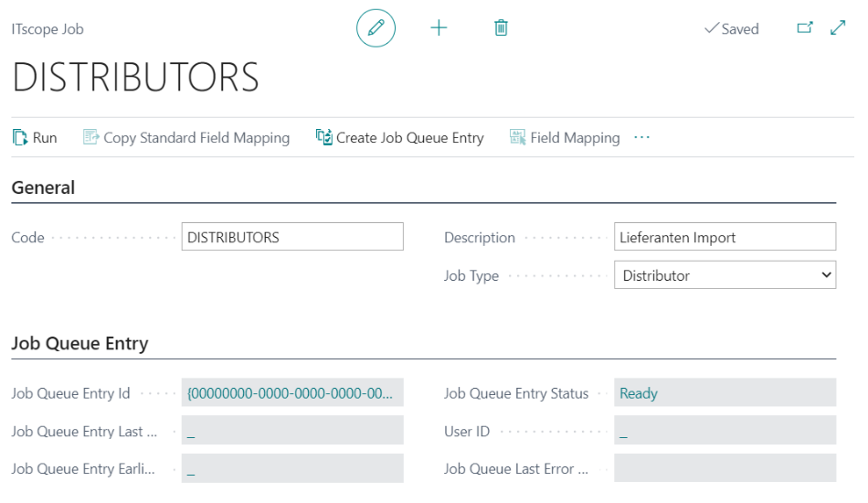Open record in new window icon
The height and width of the screenshot is (503, 868).
coord(804,28)
